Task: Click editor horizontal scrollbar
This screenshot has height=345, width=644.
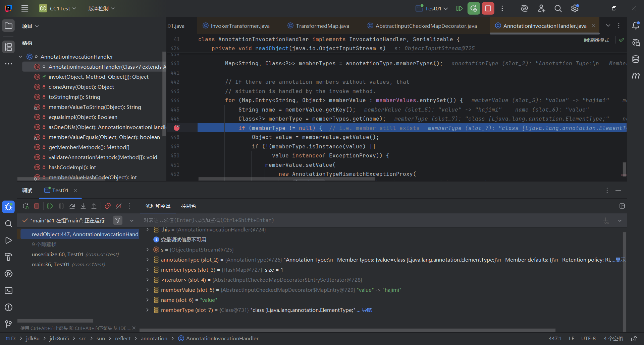Action: pos(286,179)
